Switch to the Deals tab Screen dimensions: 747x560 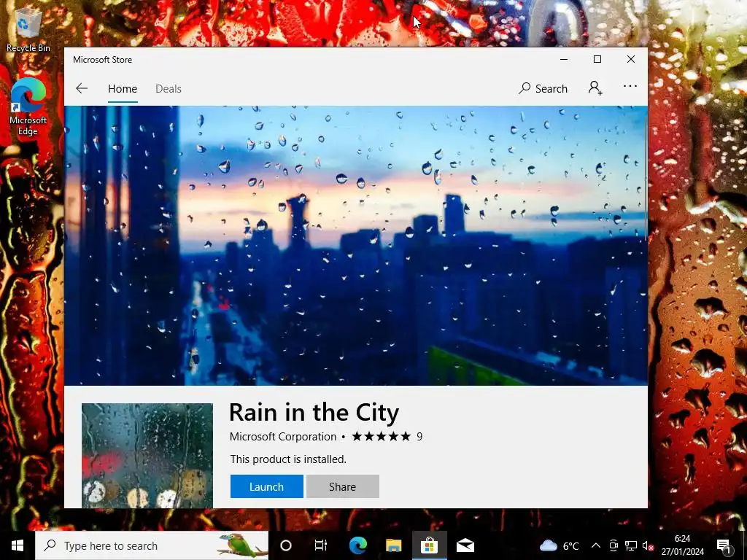coord(169,88)
